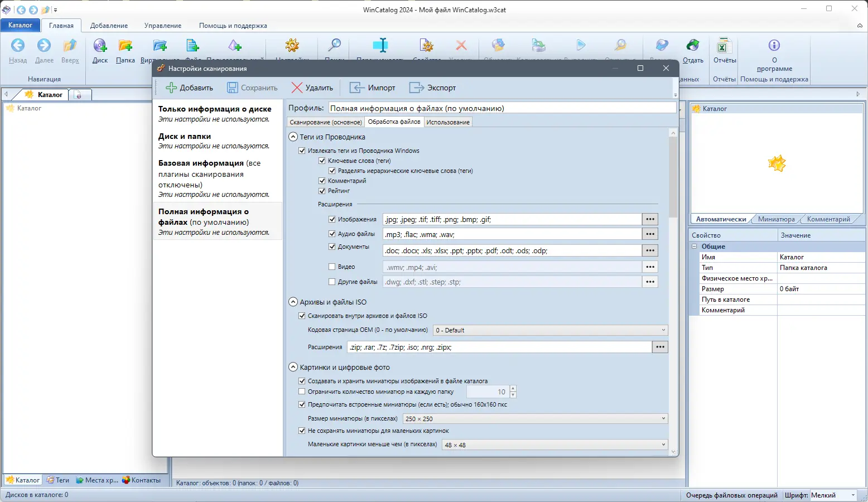Switch to the Добавление ribbon tab

coord(109,26)
